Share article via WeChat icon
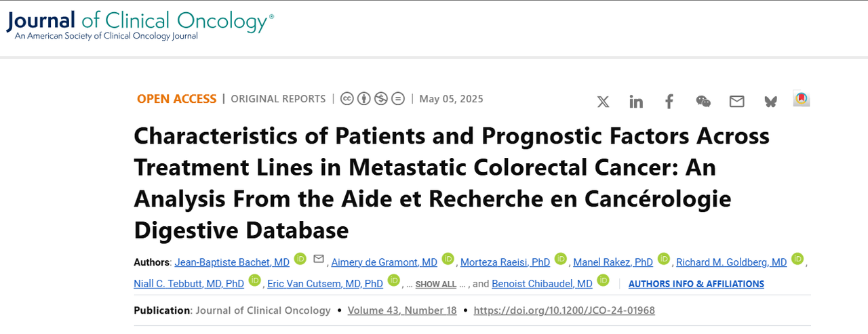868x334 pixels. [x=703, y=102]
